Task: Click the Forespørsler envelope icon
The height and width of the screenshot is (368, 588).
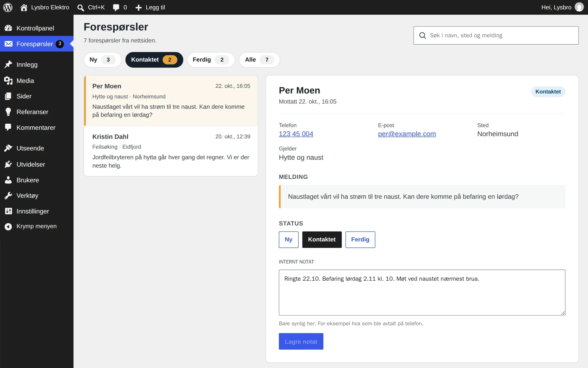Action: (8, 44)
